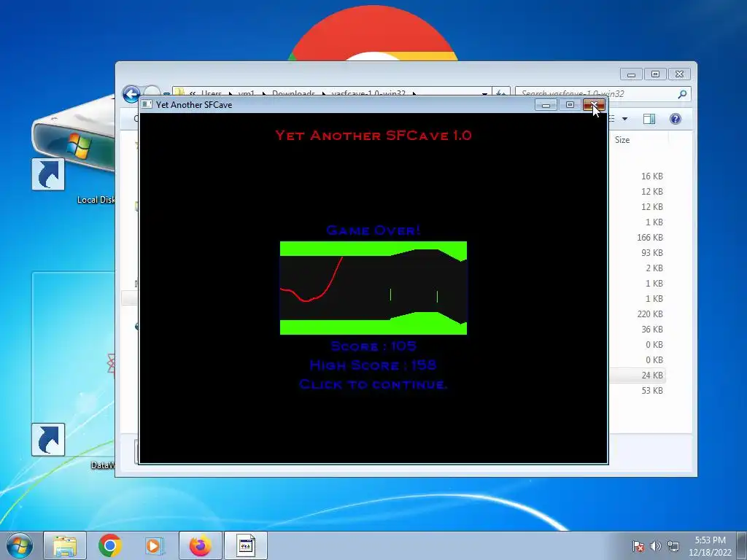The image size is (747, 560).
Task: Click the cave game preview thumbnail
Action: pos(373,288)
